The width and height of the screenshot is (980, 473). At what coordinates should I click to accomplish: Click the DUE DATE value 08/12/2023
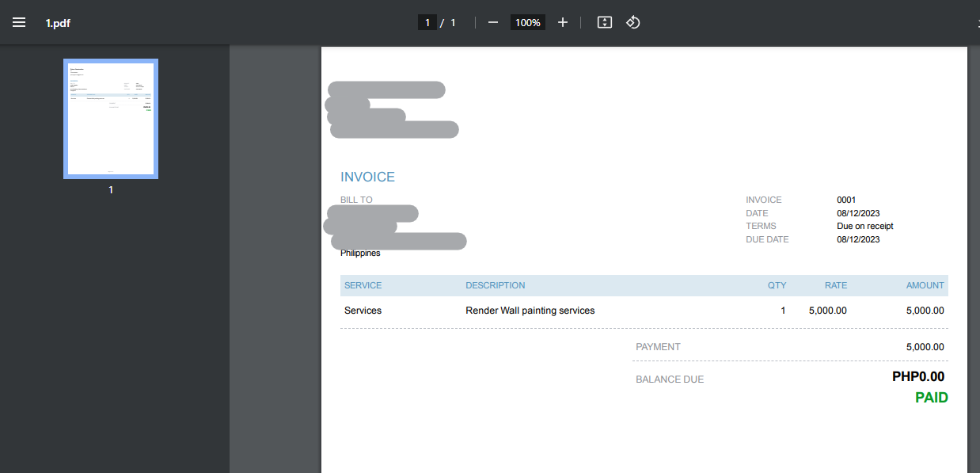click(x=858, y=239)
